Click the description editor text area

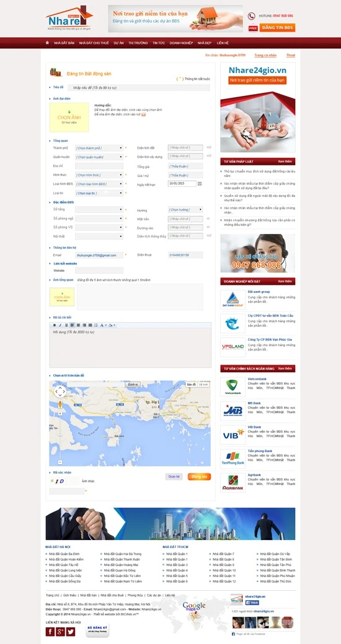click(130, 347)
